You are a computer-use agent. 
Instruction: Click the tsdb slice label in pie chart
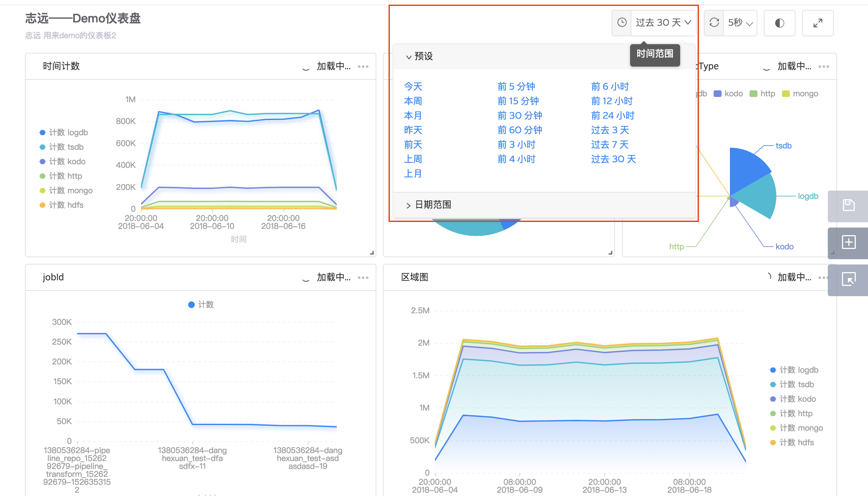[x=784, y=146]
